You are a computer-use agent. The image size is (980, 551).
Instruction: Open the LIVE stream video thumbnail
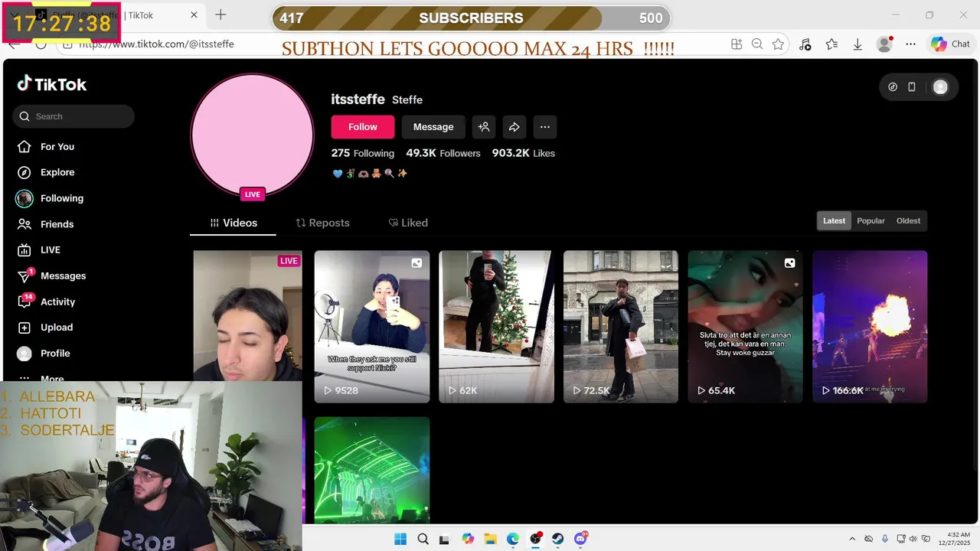pos(247,316)
